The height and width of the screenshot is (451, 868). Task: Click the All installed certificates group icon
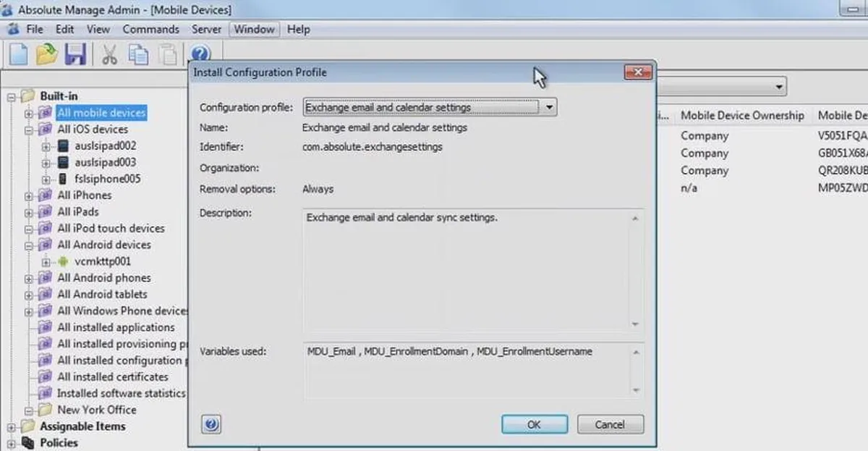(x=46, y=377)
